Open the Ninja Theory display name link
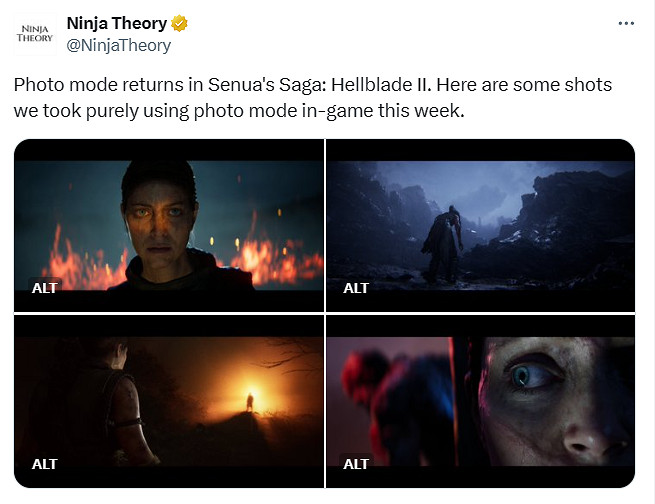Image resolution: width=655 pixels, height=504 pixels. click(x=117, y=23)
